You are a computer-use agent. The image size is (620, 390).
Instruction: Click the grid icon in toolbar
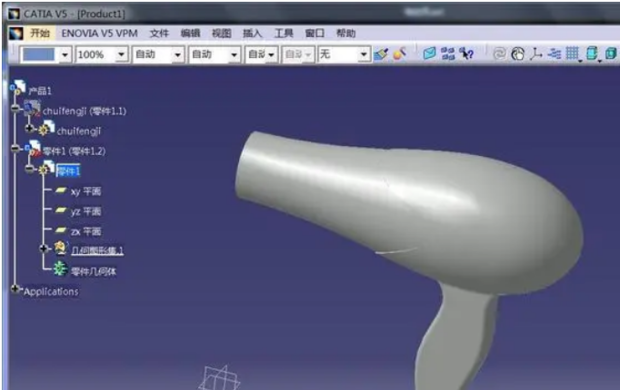point(572,53)
